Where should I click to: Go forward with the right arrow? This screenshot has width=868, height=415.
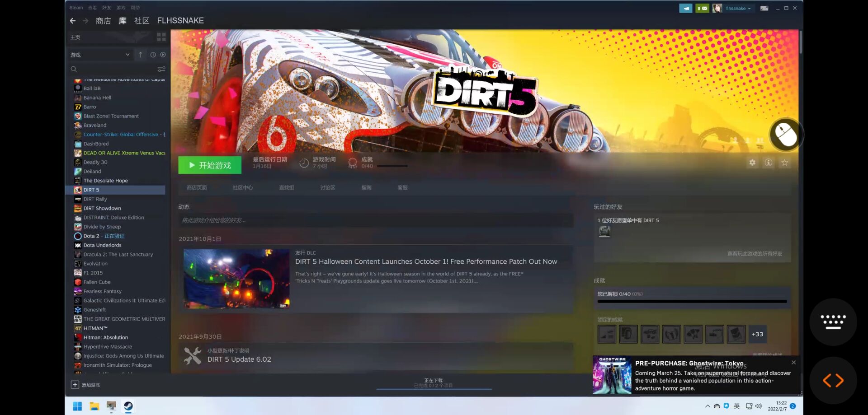tap(85, 21)
